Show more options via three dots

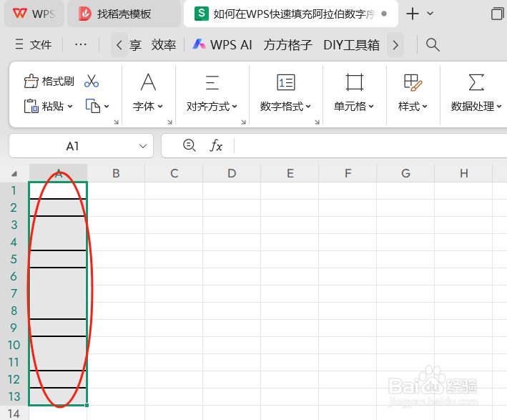point(81,44)
